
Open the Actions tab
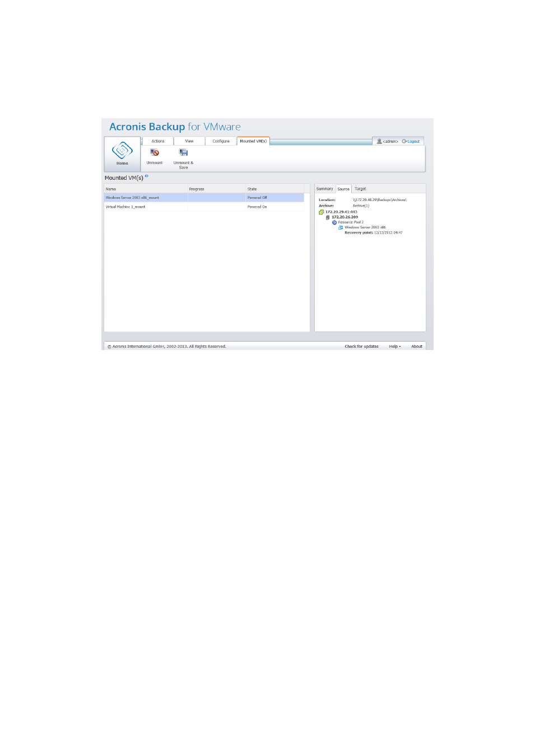[x=158, y=141]
